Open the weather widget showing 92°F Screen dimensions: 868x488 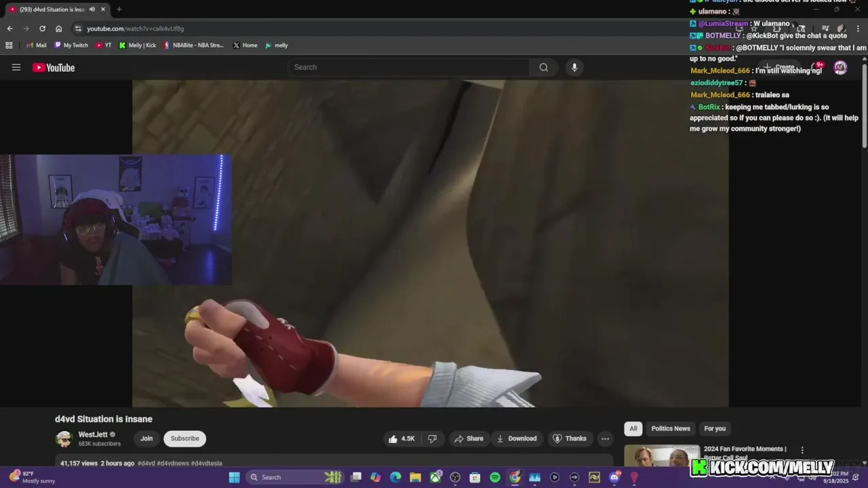pyautogui.click(x=31, y=477)
